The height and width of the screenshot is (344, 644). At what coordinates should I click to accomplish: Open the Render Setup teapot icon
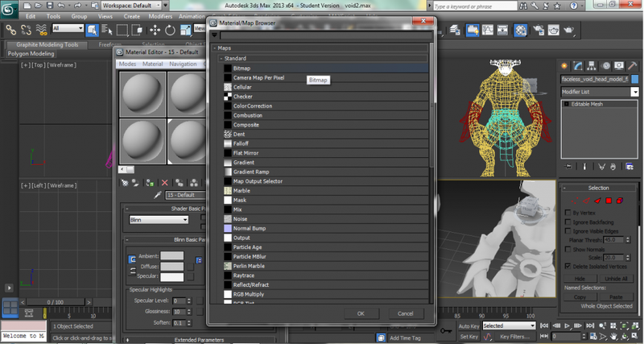(x=538, y=30)
